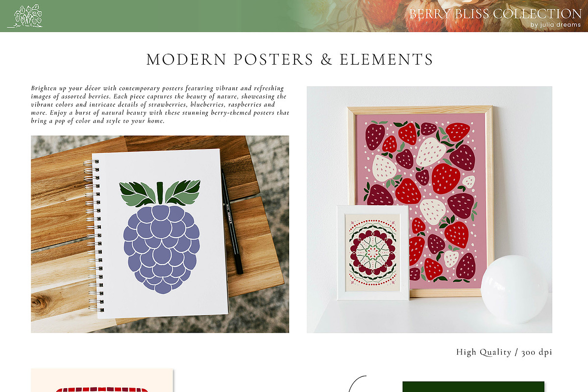The height and width of the screenshot is (392, 588).
Task: Click the Berry Bliss Collection title
Action: 495,14
